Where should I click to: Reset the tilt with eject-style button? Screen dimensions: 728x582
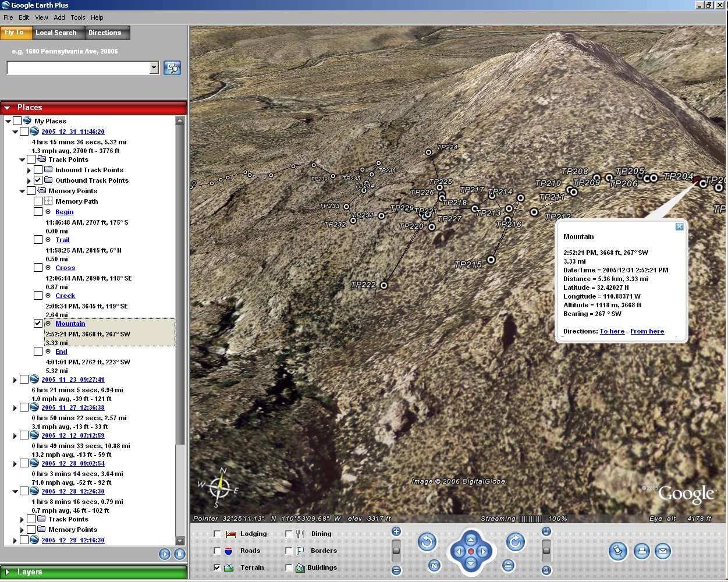pyautogui.click(x=508, y=565)
